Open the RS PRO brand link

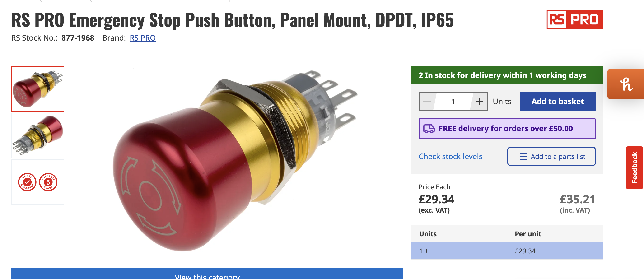tap(143, 38)
